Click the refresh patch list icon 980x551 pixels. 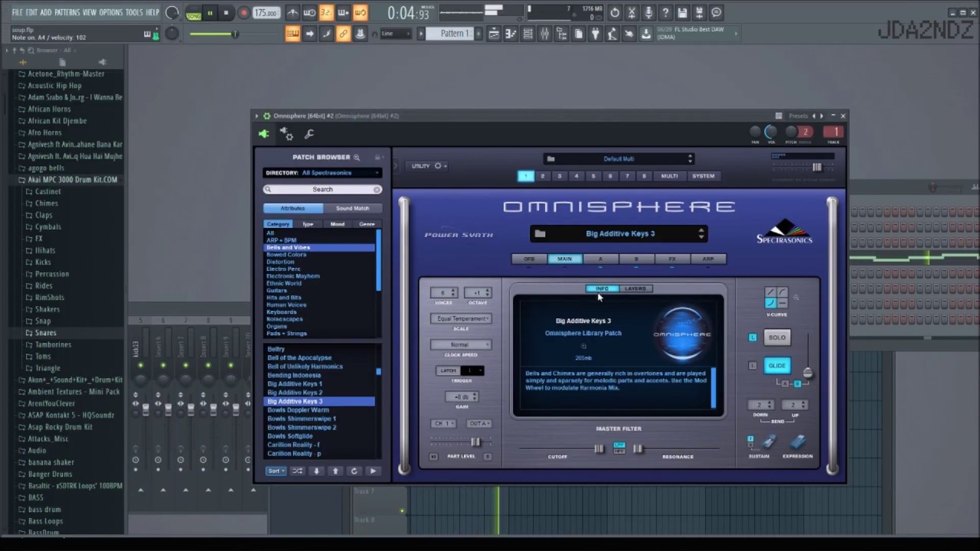tap(354, 471)
